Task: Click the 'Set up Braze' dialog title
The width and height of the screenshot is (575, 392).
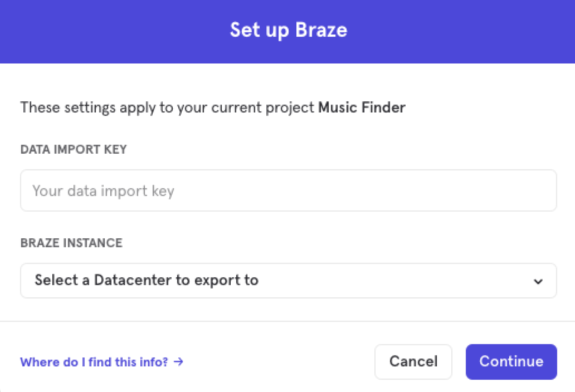Action: point(288,30)
